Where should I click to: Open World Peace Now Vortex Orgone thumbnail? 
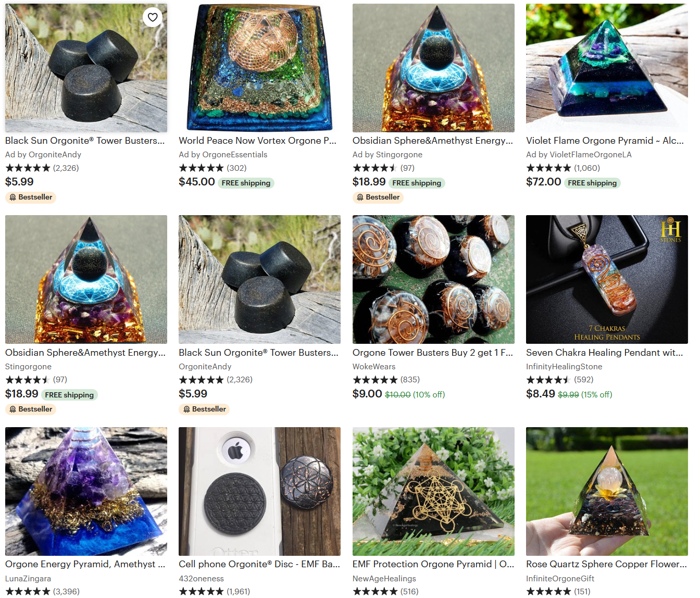click(259, 68)
